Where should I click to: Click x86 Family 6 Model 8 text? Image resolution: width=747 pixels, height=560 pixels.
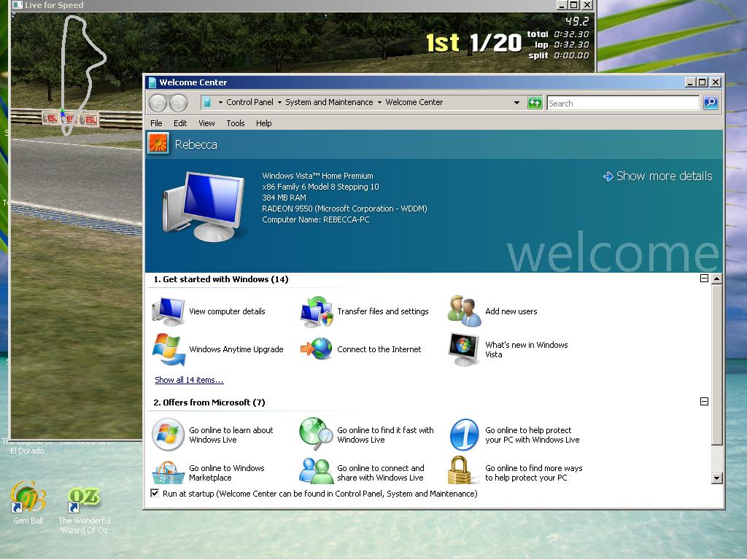(320, 187)
